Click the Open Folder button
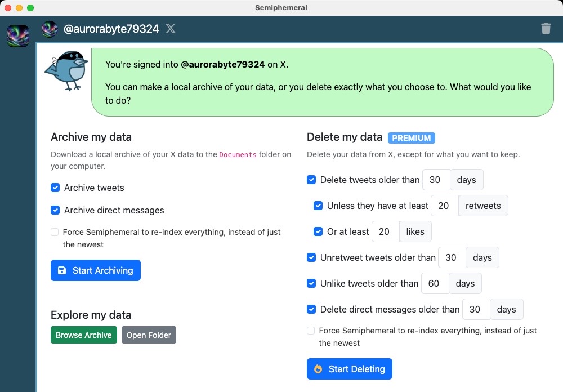Image resolution: width=563 pixels, height=392 pixels. point(149,335)
